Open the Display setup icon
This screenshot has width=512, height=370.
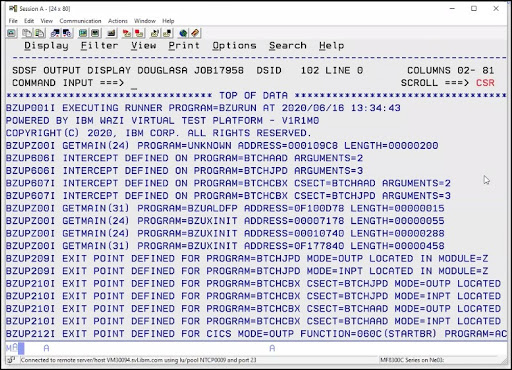pos(83,33)
